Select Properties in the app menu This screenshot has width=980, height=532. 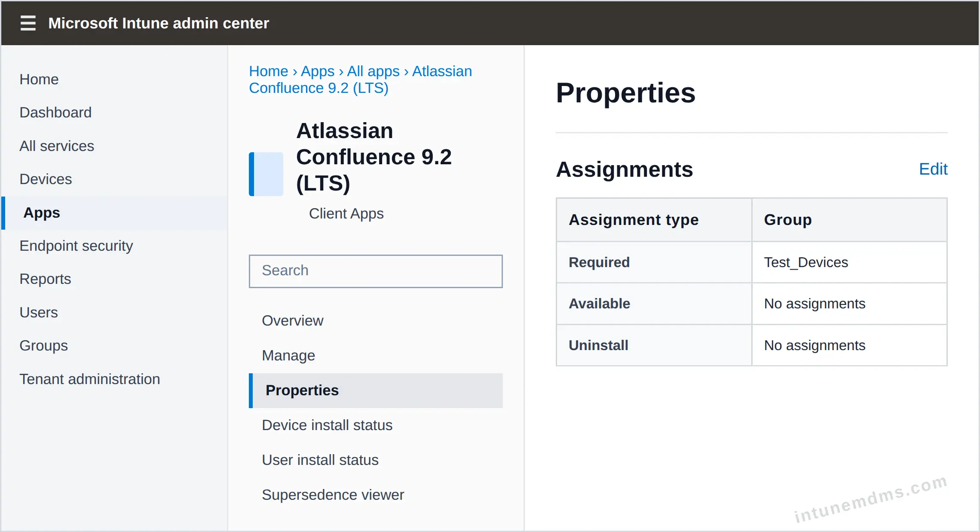tap(376, 391)
